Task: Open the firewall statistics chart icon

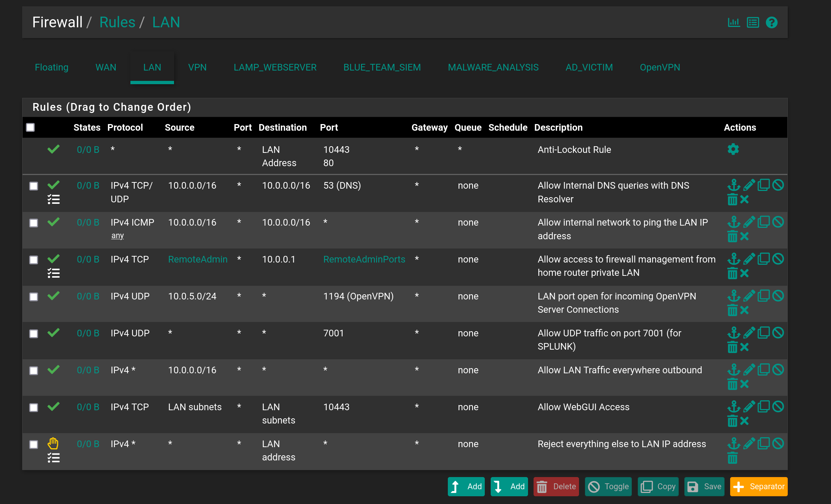Action: click(734, 23)
